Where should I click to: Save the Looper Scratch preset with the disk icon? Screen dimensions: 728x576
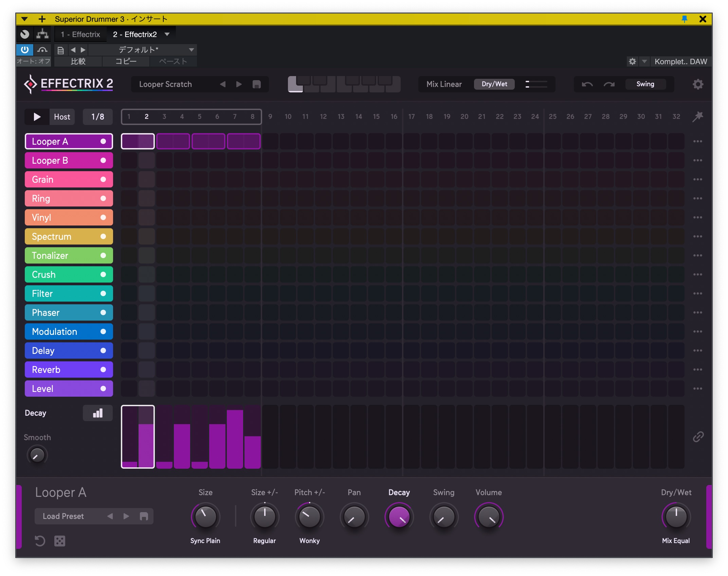click(x=257, y=84)
